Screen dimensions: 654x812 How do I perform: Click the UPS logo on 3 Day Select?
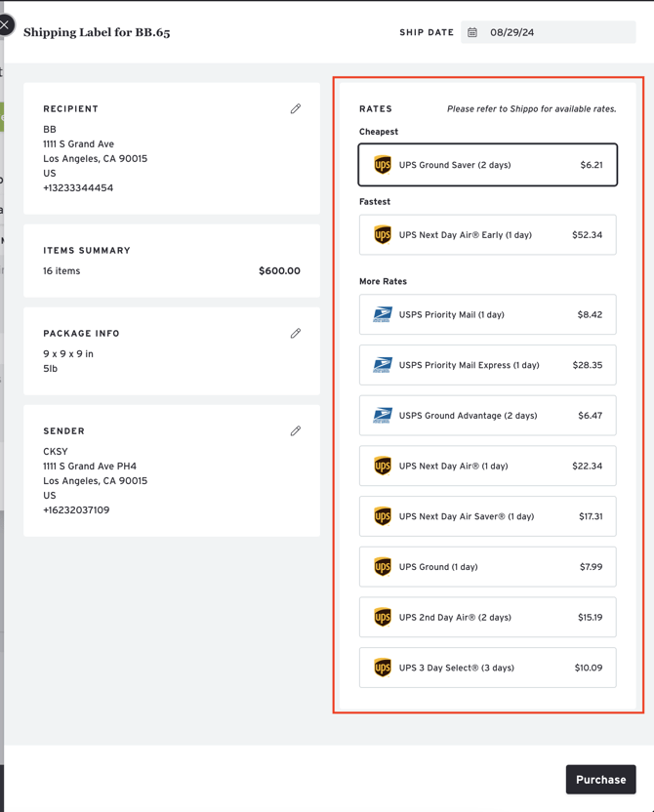point(383,669)
